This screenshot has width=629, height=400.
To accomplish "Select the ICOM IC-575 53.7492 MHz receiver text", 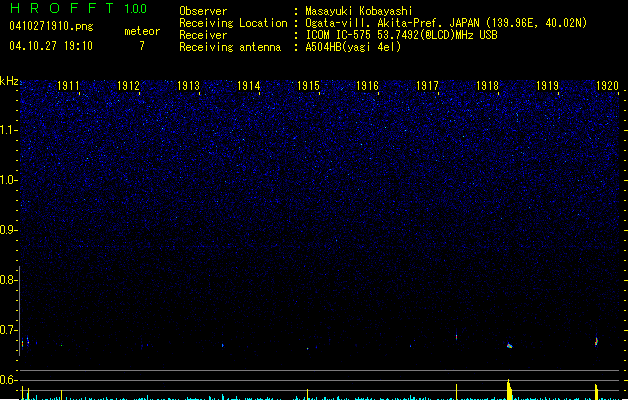I will click(402, 35).
